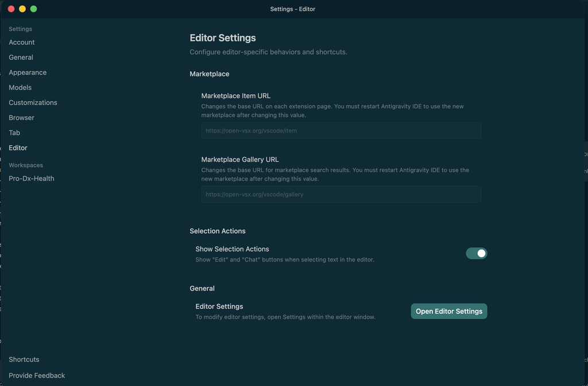The height and width of the screenshot is (386, 588).
Task: Select Editor in the sidebar
Action: [18, 148]
